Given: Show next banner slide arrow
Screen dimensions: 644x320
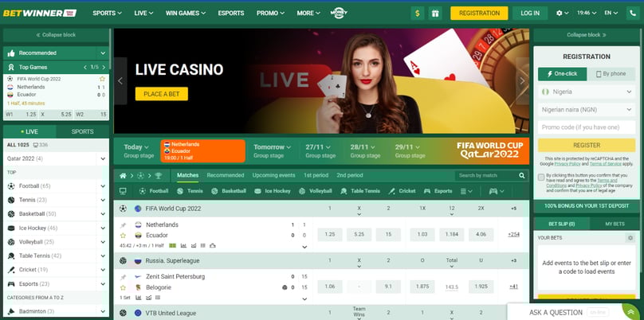Looking at the screenshot, I should pyautogui.click(x=522, y=81).
